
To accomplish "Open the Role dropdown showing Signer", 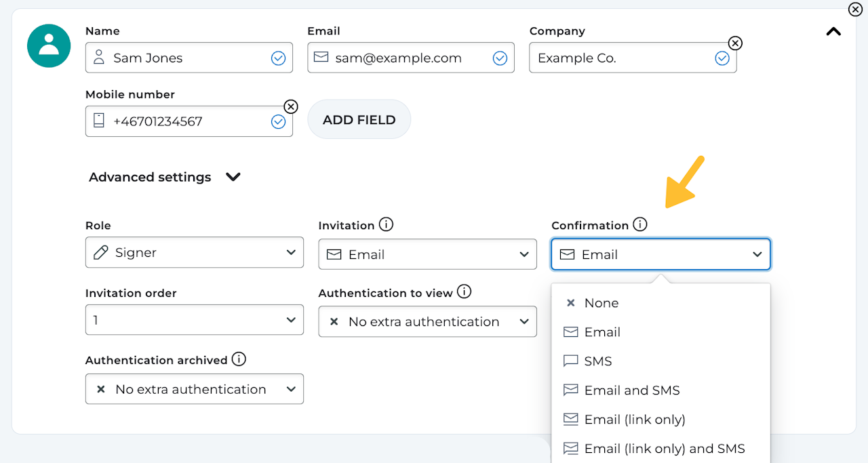I will pyautogui.click(x=194, y=252).
